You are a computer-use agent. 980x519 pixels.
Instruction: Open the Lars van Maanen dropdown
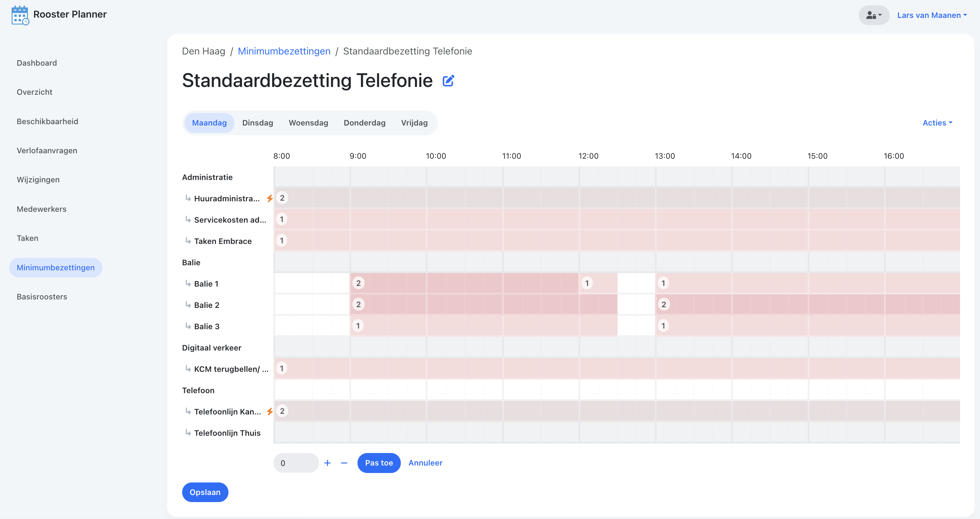(x=932, y=15)
